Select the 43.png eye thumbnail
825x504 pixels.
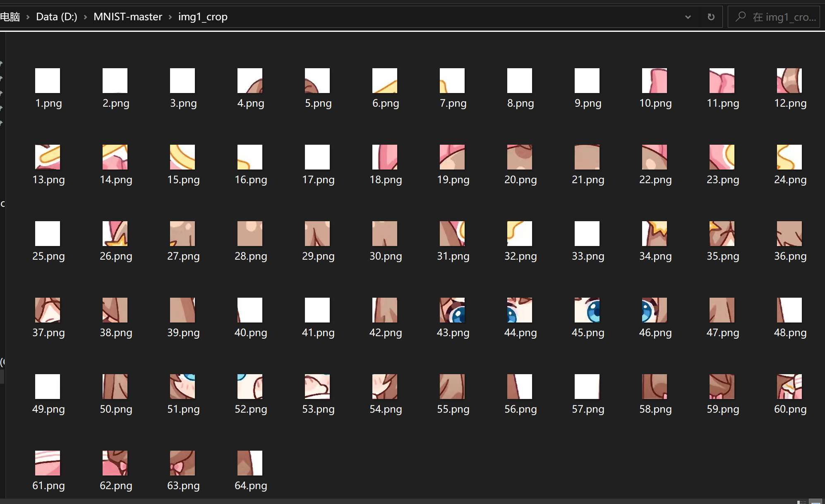click(452, 310)
